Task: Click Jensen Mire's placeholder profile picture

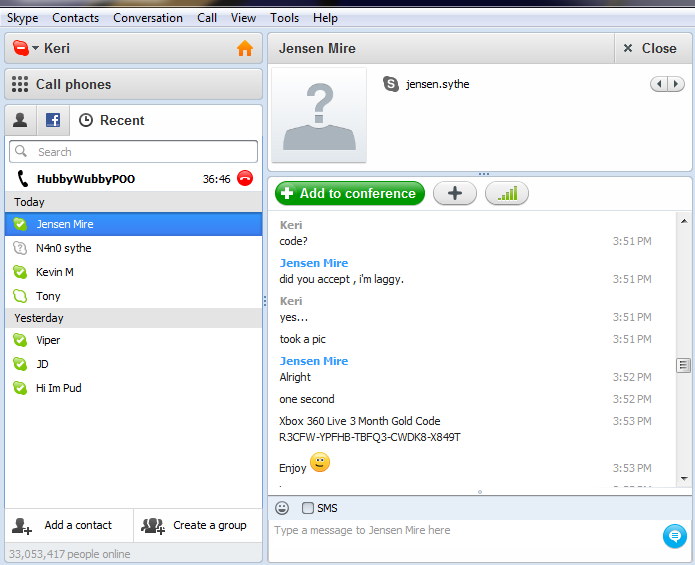Action: coord(319,115)
